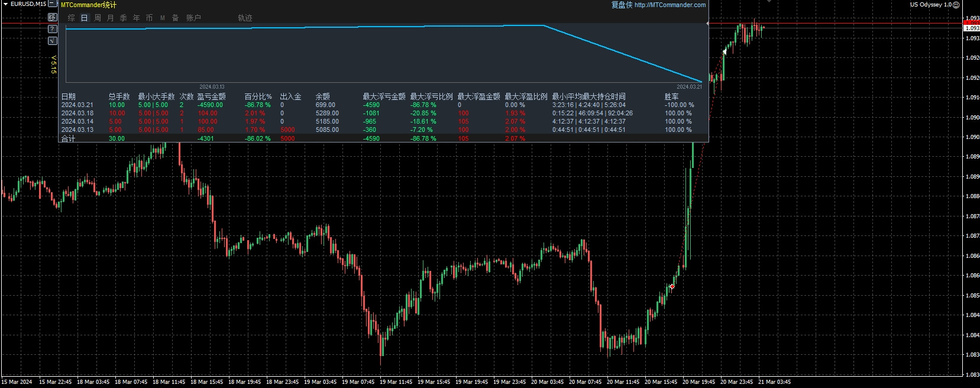
Task: Toggle the √ checkmark box icon
Action: point(52,41)
